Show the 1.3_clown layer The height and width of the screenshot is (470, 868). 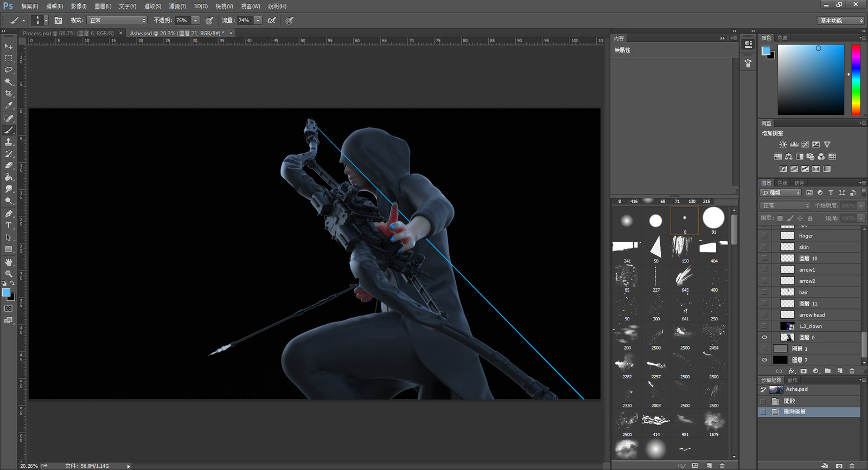764,326
